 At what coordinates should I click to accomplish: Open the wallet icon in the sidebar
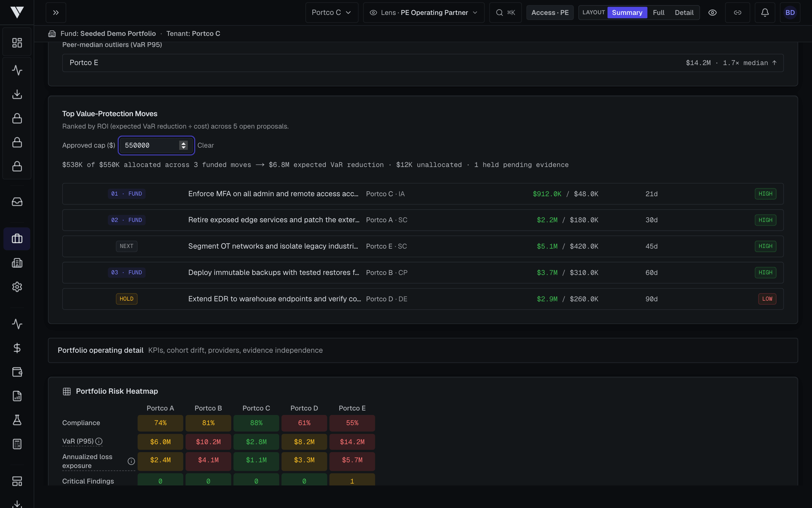coord(17,372)
